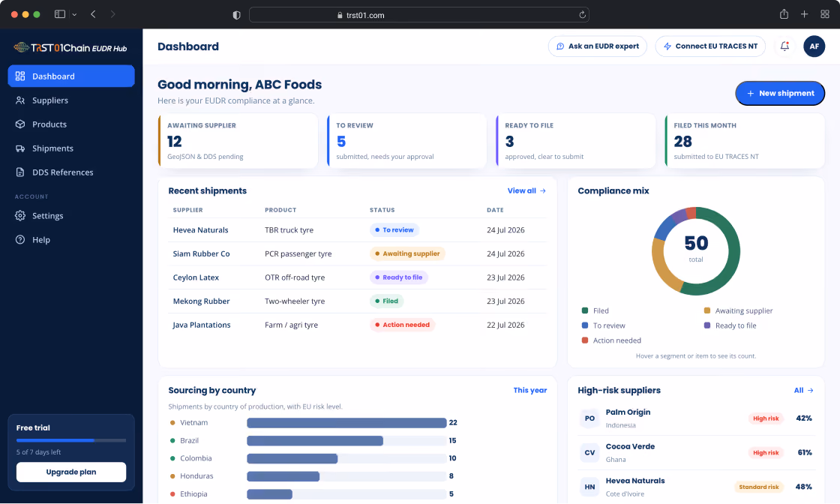The image size is (840, 504).
Task: Open Safari sidebar panel icon
Action: (60, 14)
